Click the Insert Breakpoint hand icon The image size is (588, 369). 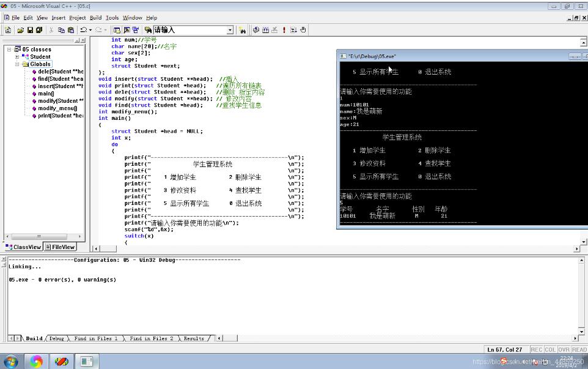(x=303, y=30)
